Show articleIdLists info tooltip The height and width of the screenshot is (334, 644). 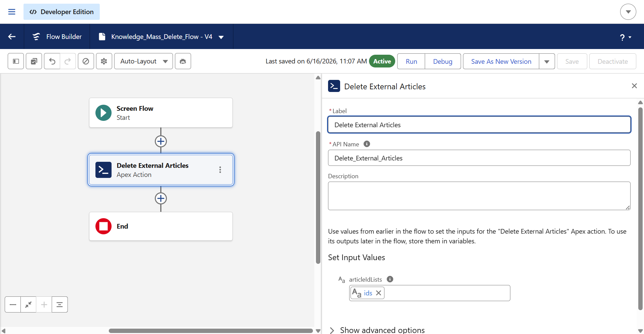point(390,279)
